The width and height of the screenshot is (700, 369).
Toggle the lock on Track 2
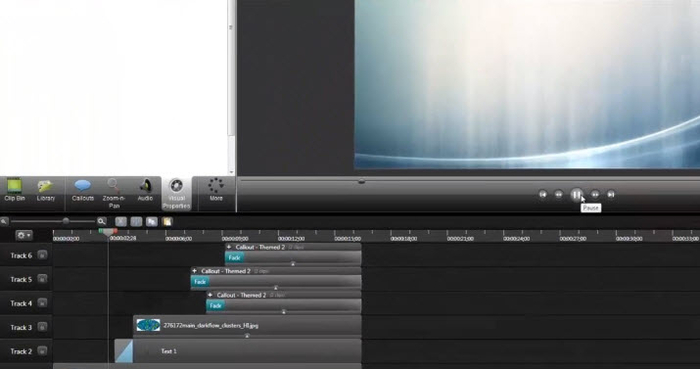coord(42,351)
